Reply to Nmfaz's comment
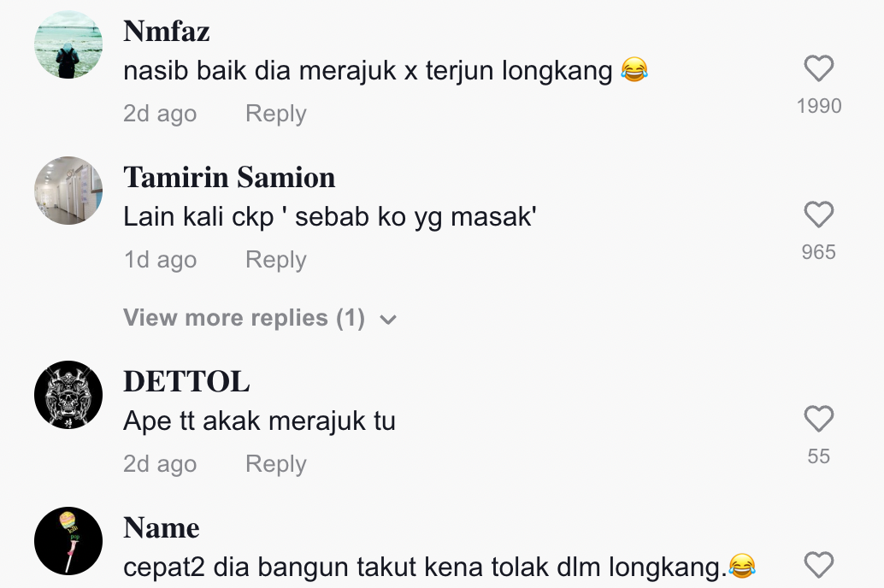Screen dimensions: 884x588 point(275,114)
